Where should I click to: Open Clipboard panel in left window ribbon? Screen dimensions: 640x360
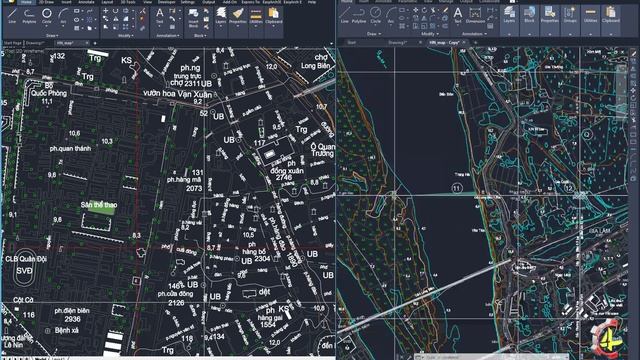click(274, 16)
